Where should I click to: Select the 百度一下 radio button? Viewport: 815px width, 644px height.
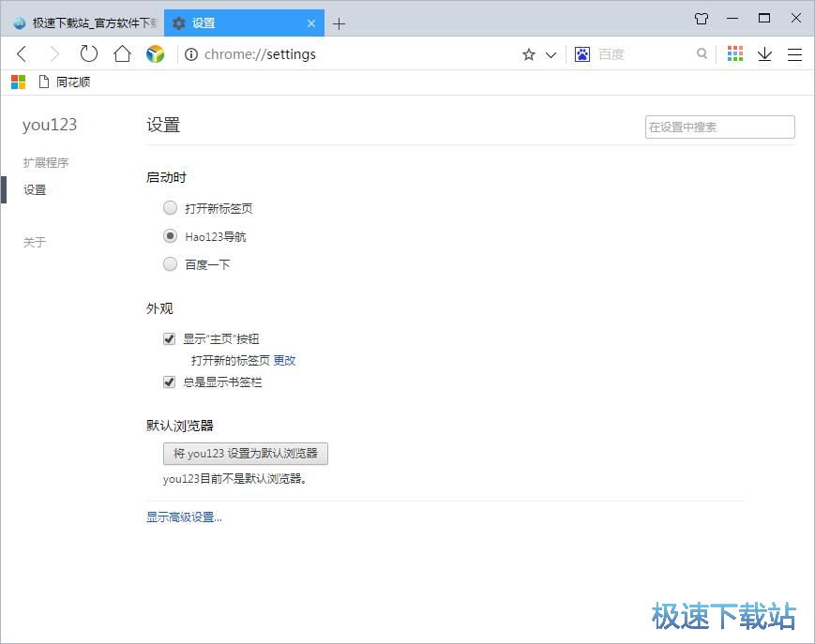pyautogui.click(x=170, y=264)
